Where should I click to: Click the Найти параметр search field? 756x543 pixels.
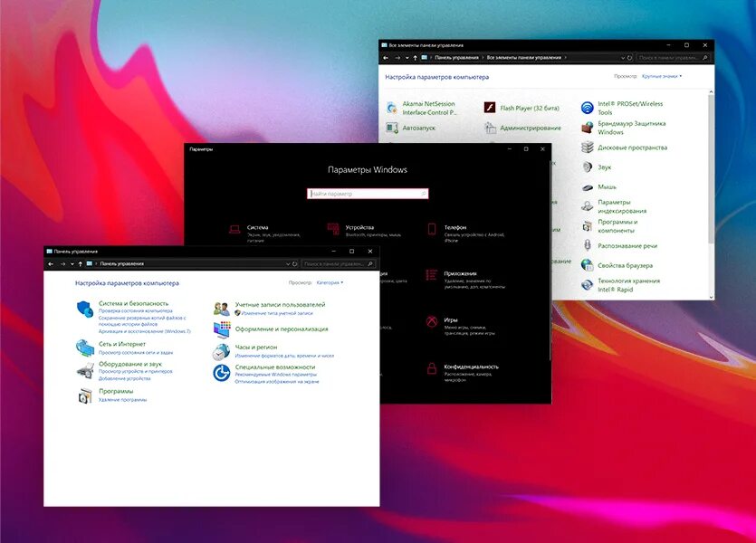(x=368, y=194)
